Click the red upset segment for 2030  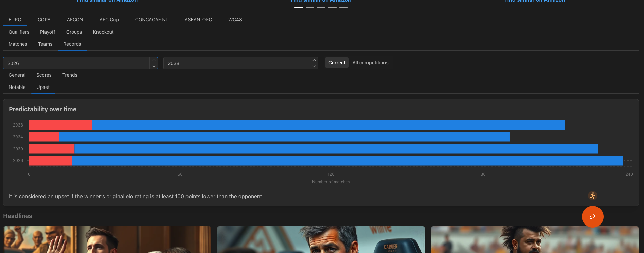(52, 149)
